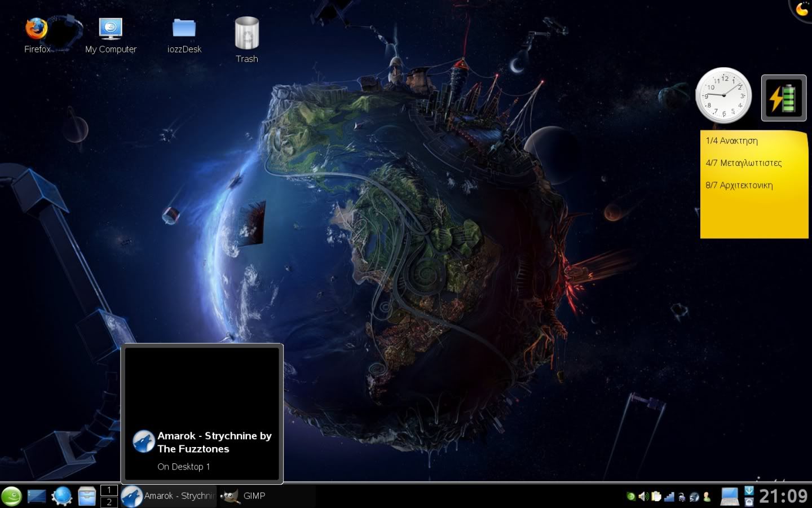Switch to virtual desktop 2
The width and height of the screenshot is (812, 508).
109,502
